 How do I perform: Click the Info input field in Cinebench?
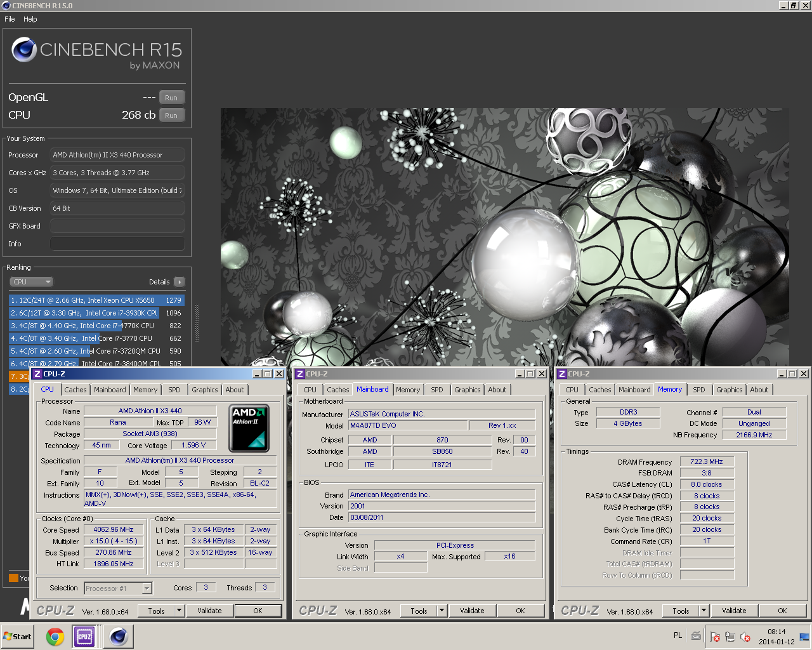click(x=117, y=244)
